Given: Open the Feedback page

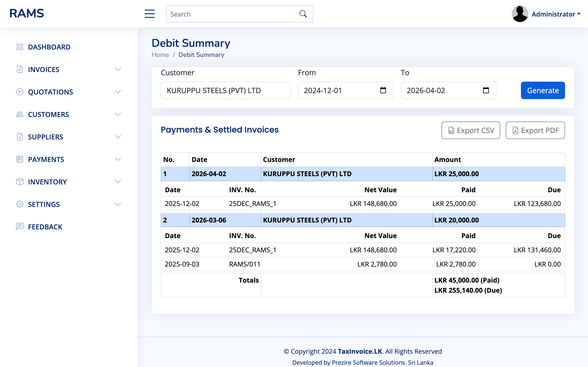Looking at the screenshot, I should (45, 227).
